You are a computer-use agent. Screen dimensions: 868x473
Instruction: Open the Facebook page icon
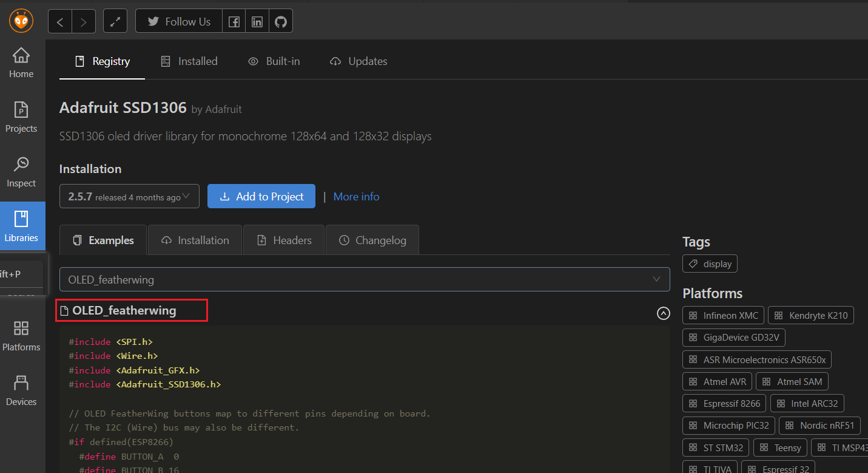coord(234,22)
